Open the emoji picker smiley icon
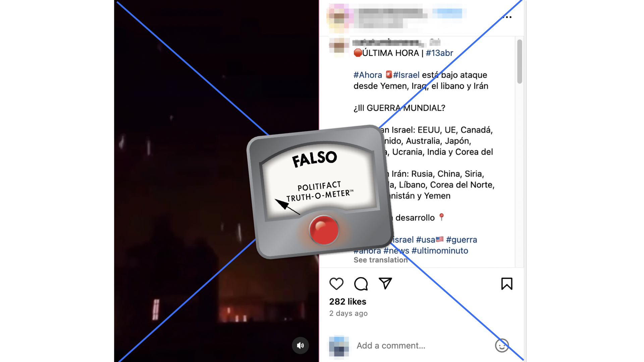The image size is (644, 362). 502,346
